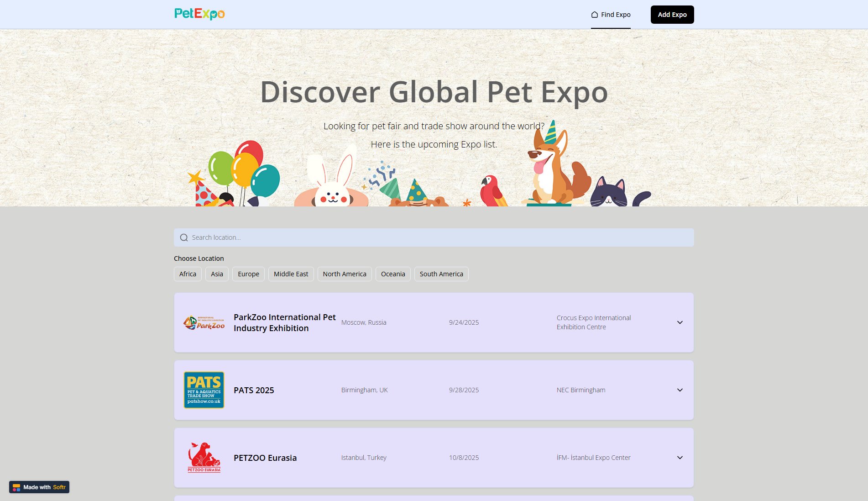Filter expos by Africa
The width and height of the screenshot is (868, 501).
point(188,274)
